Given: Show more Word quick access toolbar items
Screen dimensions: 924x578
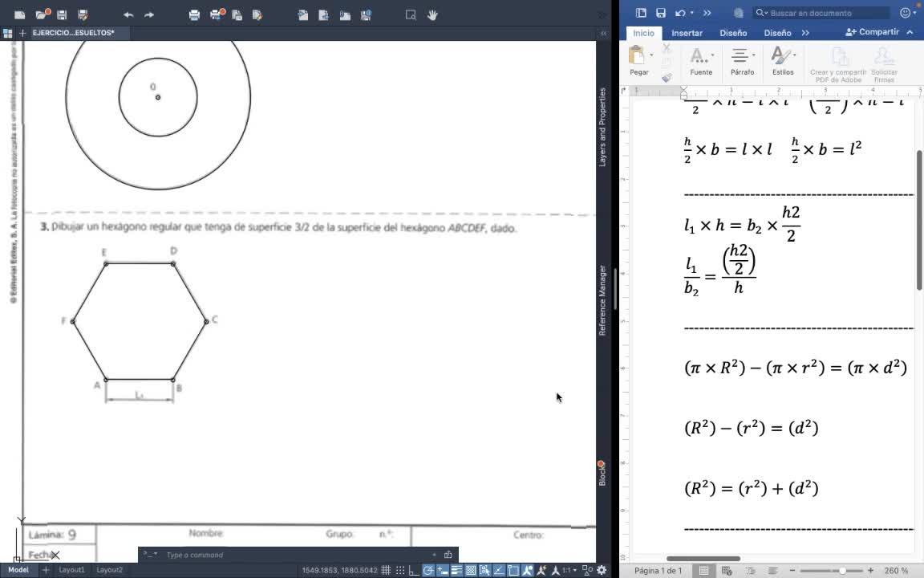Looking at the screenshot, I should point(707,13).
